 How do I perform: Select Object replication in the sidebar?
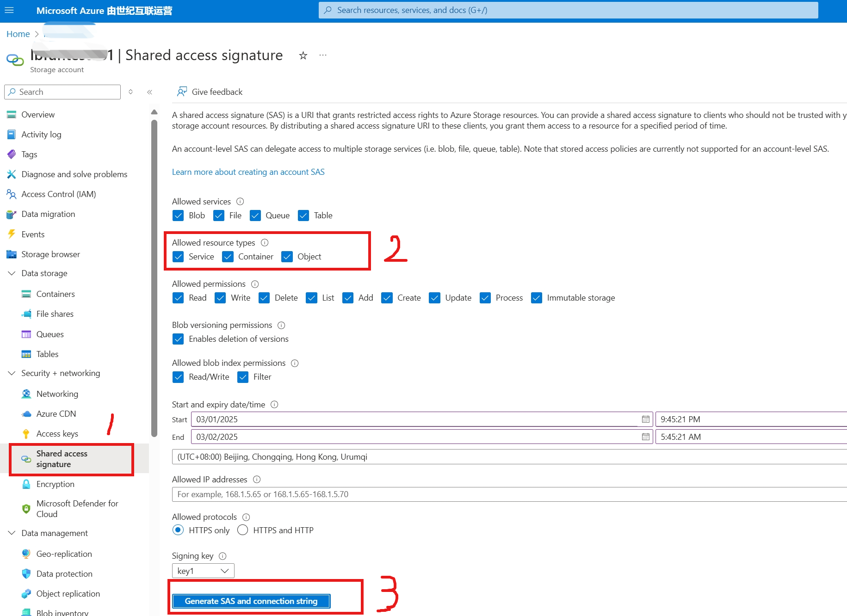(x=68, y=593)
